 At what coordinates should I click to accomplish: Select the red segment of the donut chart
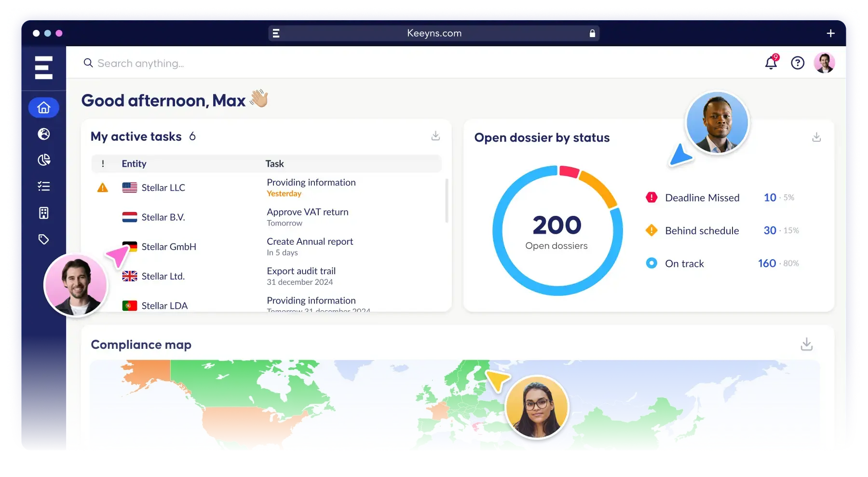pyautogui.click(x=569, y=171)
